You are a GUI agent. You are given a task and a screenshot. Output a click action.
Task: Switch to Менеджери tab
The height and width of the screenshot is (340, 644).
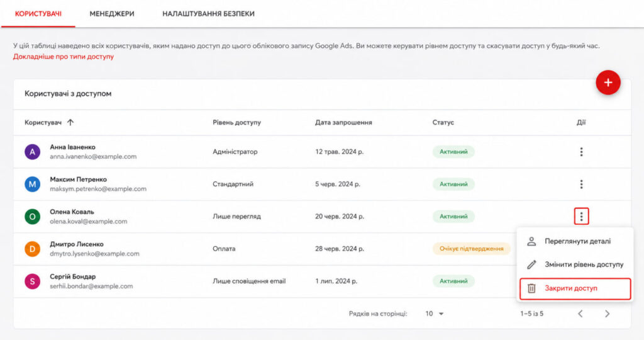[112, 14]
